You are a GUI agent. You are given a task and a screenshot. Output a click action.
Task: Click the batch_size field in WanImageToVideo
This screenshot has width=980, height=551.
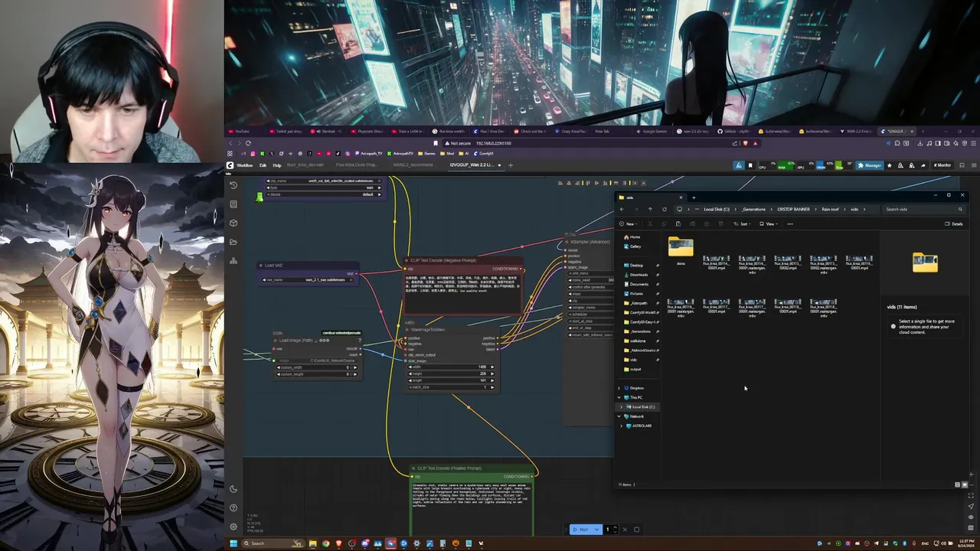[452, 387]
